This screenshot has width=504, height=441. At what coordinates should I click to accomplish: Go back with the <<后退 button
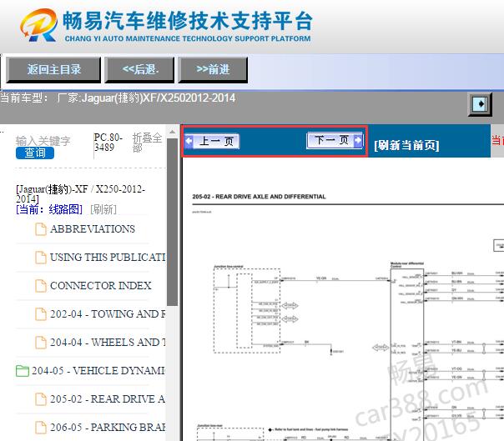[x=139, y=70]
